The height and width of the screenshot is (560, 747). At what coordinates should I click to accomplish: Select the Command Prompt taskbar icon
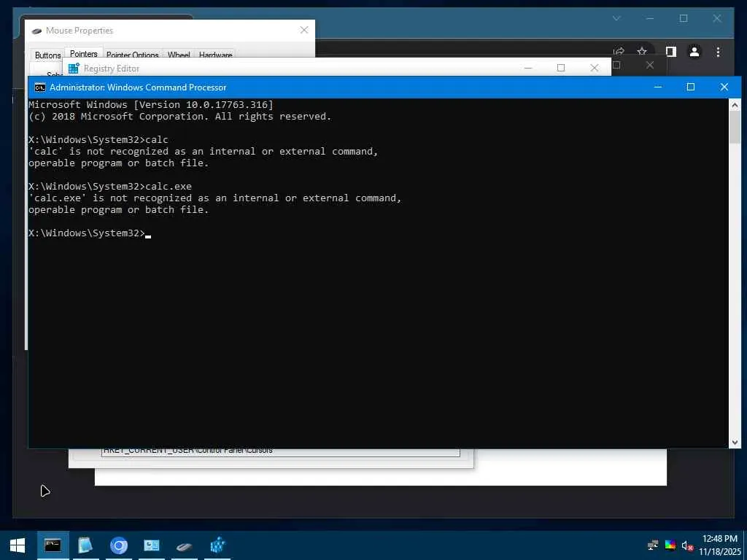pos(53,545)
